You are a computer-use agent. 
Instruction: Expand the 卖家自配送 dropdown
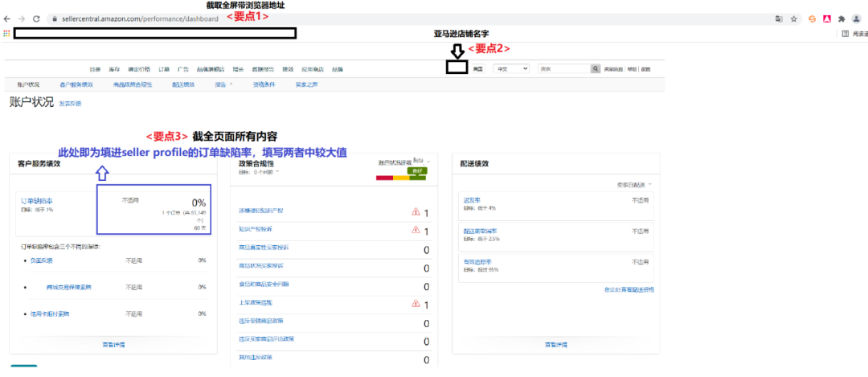tap(635, 184)
